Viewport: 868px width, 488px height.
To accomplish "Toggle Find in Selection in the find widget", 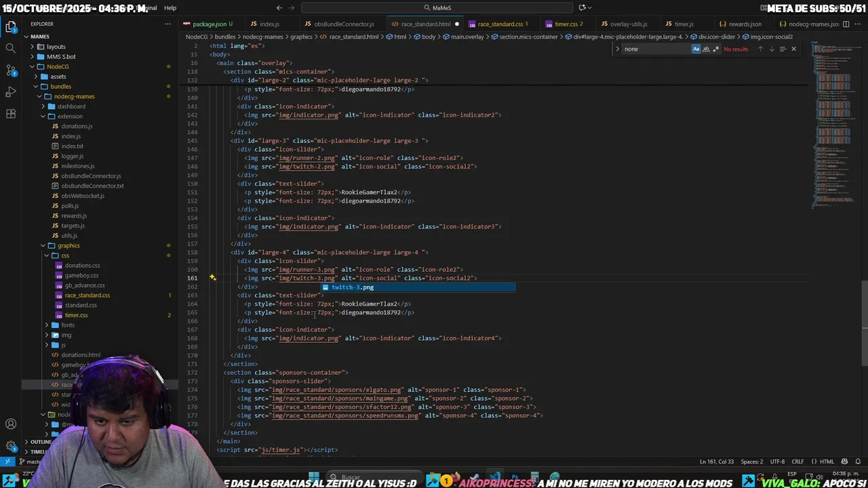I will click(x=783, y=49).
